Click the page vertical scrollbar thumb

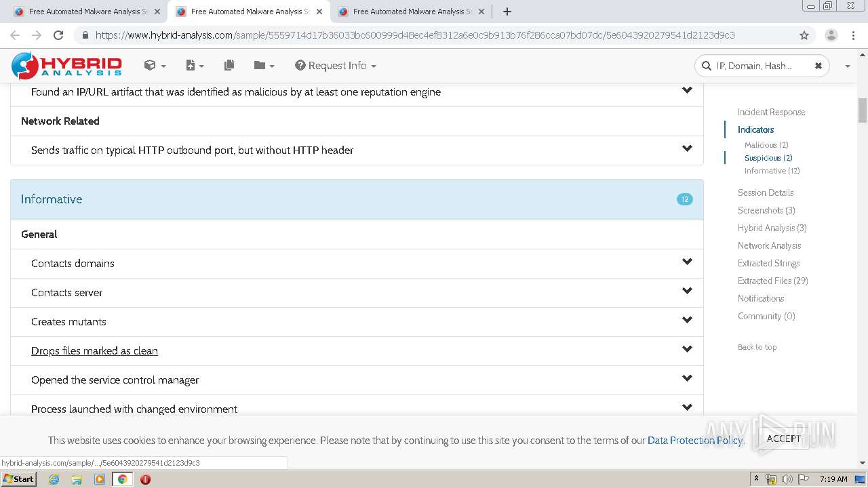point(863,110)
